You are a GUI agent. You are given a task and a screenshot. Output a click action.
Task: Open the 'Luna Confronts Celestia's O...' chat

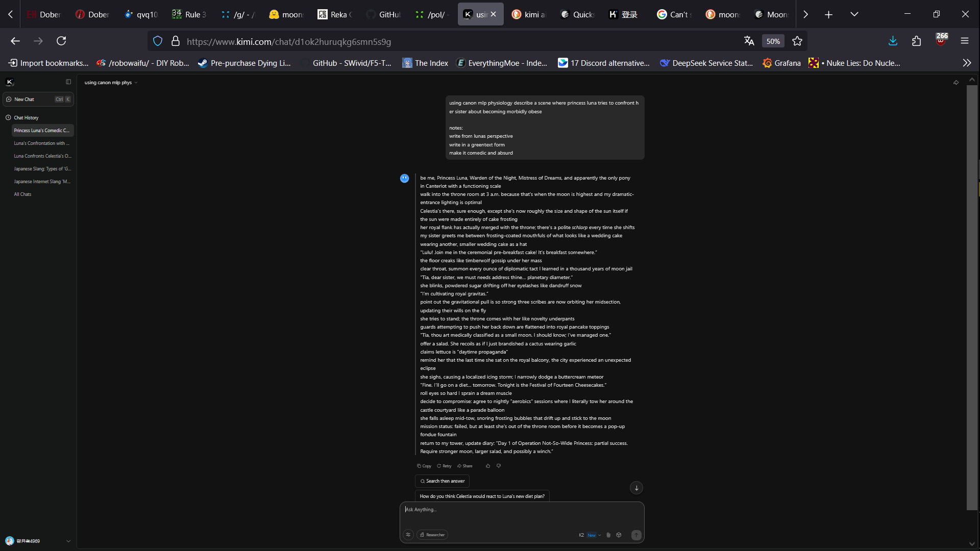click(x=42, y=156)
